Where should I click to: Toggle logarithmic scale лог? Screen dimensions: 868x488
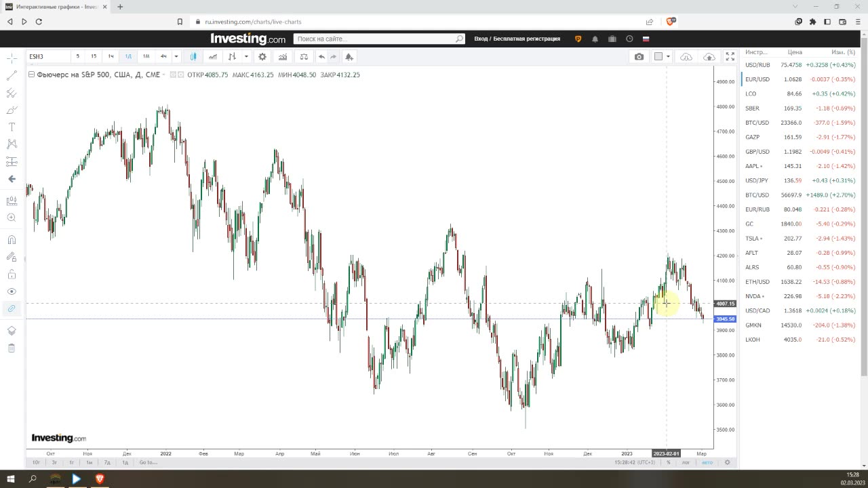coord(686,462)
